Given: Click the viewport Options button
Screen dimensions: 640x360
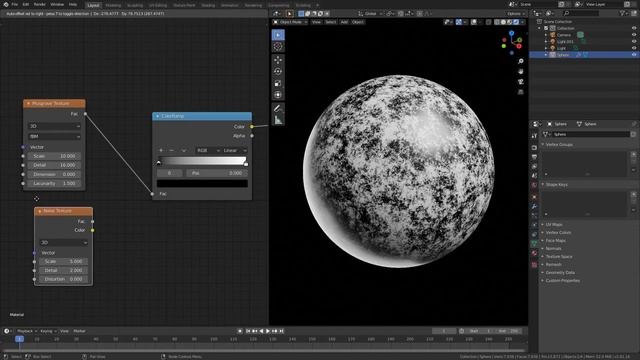Looking at the screenshot, I should coord(515,13).
